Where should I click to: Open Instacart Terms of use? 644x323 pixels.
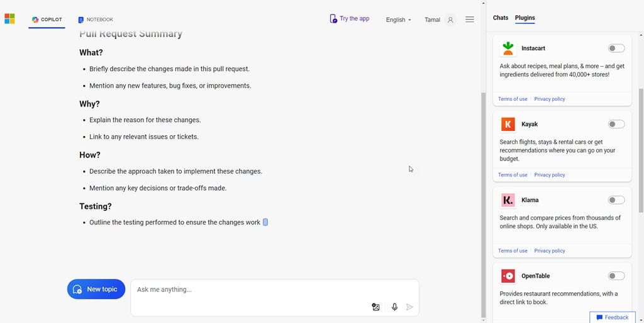point(513,99)
